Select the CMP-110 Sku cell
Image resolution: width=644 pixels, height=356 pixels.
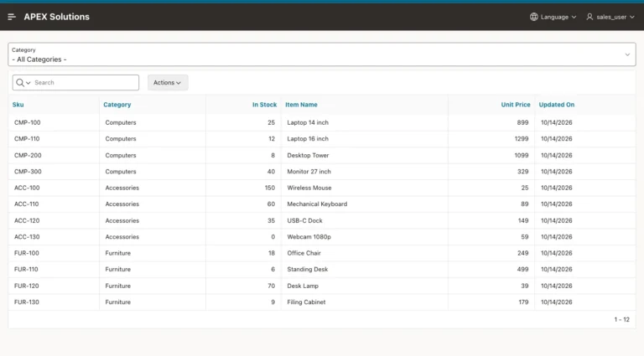(54, 138)
